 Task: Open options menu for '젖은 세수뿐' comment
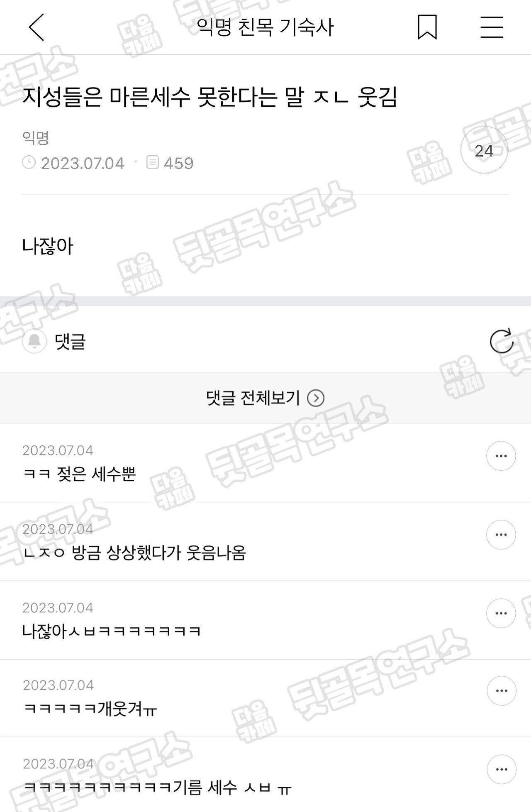point(501,456)
